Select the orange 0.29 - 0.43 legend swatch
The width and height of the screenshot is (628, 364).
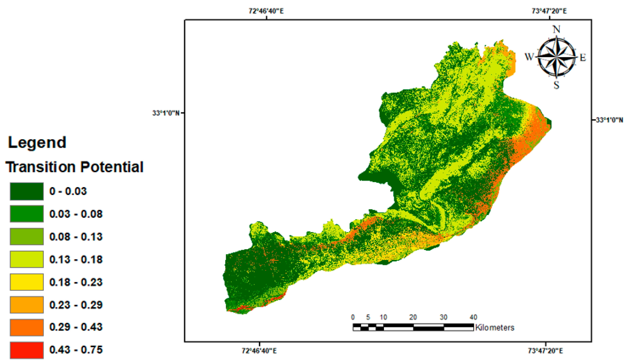(x=27, y=327)
